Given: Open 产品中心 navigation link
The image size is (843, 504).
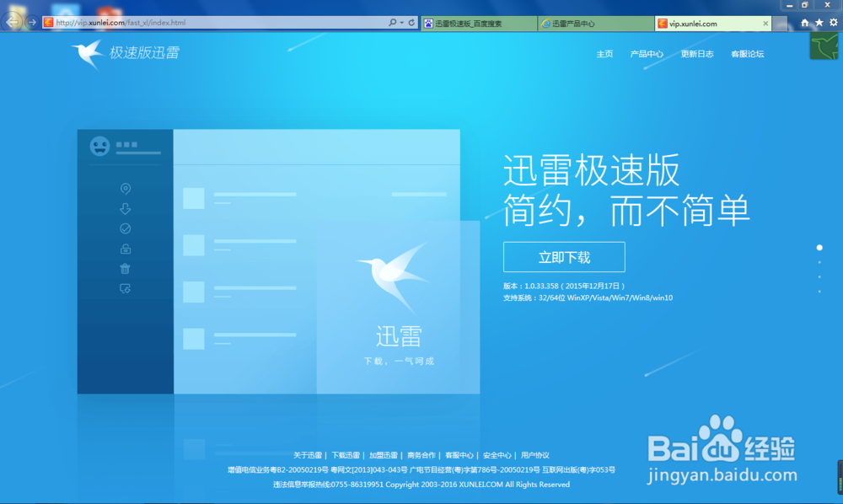Looking at the screenshot, I should [647, 54].
